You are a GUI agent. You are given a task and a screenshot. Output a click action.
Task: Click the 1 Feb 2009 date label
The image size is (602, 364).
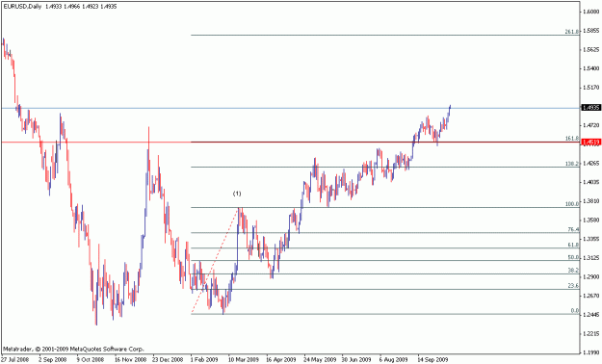point(204,360)
